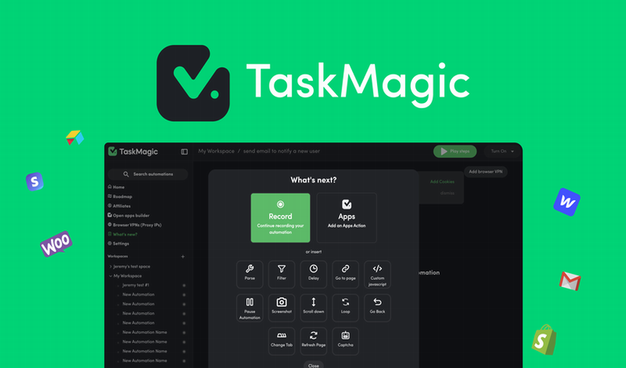Image resolution: width=626 pixels, height=368 pixels.
Task: Select Open apps builder
Action: pos(128,215)
